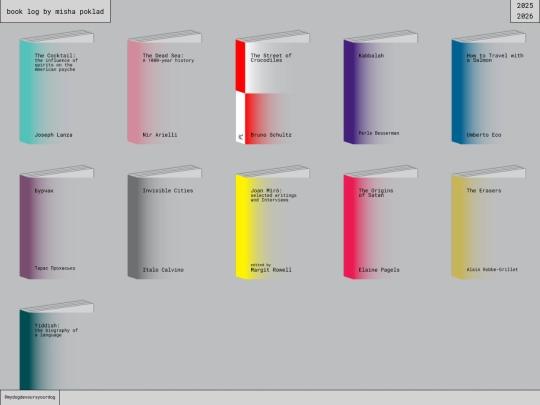Click the Umberto Eco author name
Screen dimensions: 540x405
484,135
